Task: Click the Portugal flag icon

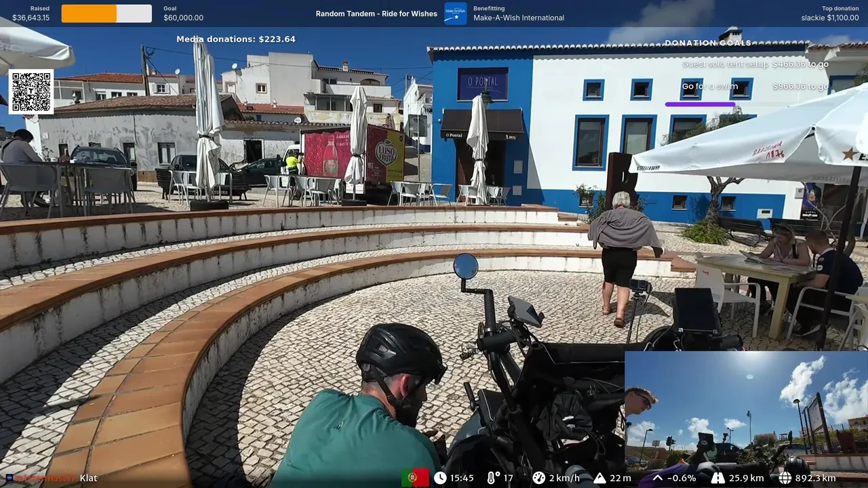Action: click(415, 478)
